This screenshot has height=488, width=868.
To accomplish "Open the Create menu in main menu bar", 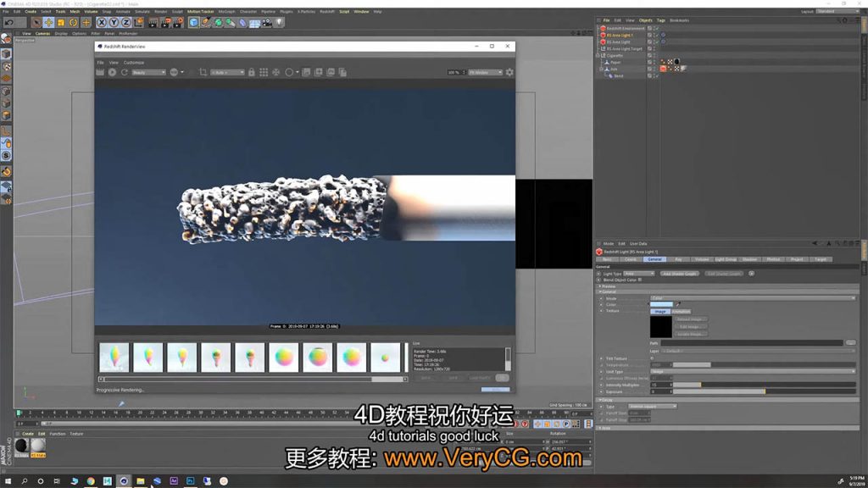I will [x=31, y=11].
